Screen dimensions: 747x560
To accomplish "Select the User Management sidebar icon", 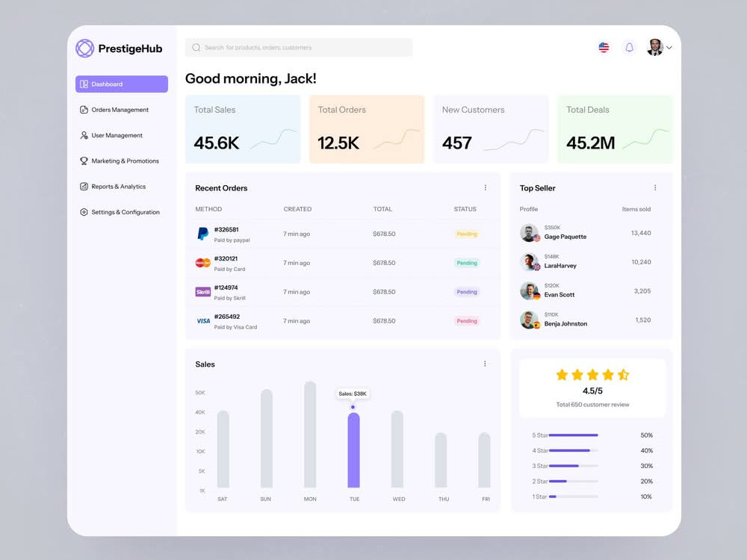I will click(x=83, y=135).
